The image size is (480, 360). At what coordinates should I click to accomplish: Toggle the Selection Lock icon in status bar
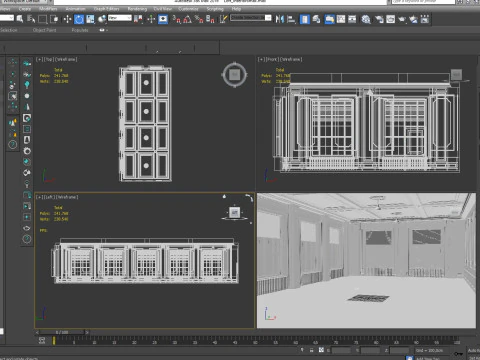[x=312, y=350]
